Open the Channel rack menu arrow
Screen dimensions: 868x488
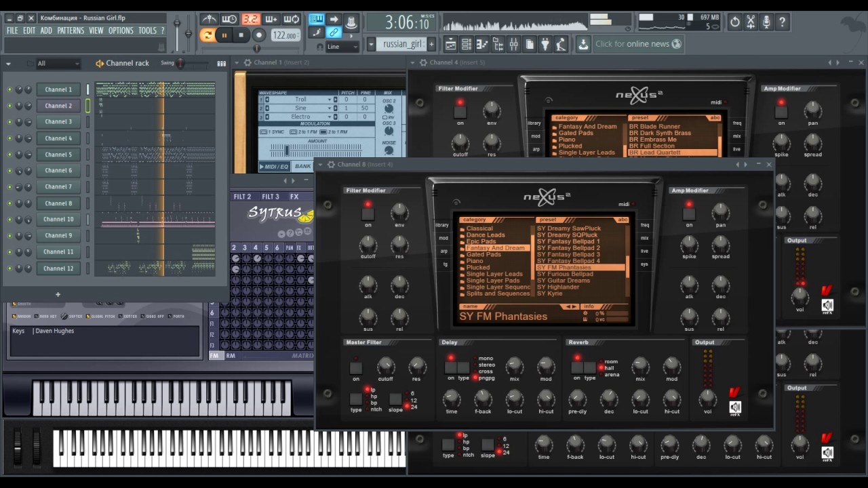click(x=8, y=63)
